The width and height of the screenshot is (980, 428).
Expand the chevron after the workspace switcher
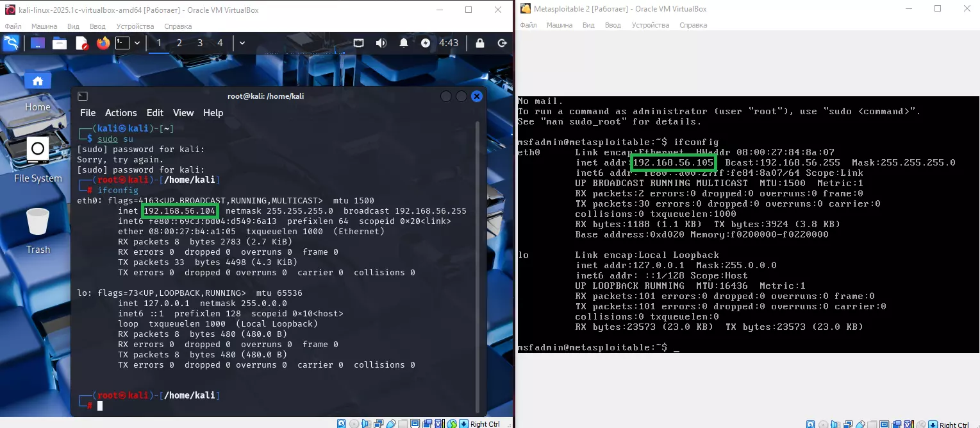point(242,43)
